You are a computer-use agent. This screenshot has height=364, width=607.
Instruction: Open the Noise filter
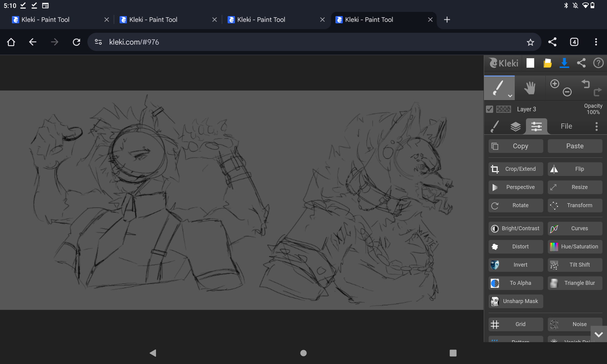click(x=575, y=324)
